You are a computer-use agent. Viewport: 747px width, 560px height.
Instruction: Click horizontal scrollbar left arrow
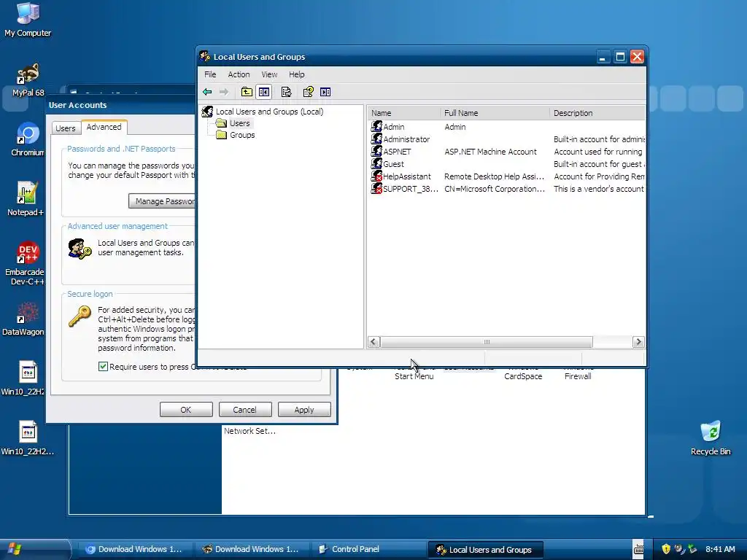(374, 342)
